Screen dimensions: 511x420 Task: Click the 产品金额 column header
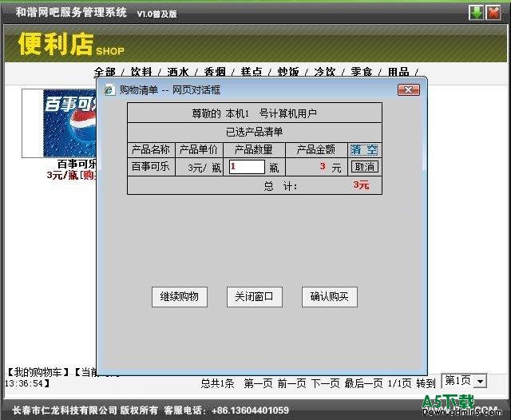[x=316, y=149]
